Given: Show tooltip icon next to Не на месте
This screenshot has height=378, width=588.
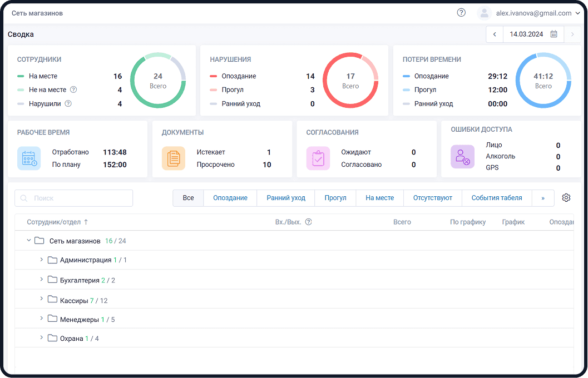Looking at the screenshot, I should tap(73, 89).
